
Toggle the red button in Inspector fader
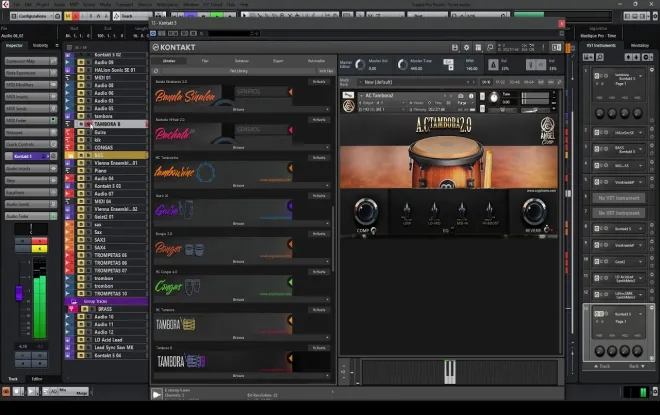coord(40,241)
